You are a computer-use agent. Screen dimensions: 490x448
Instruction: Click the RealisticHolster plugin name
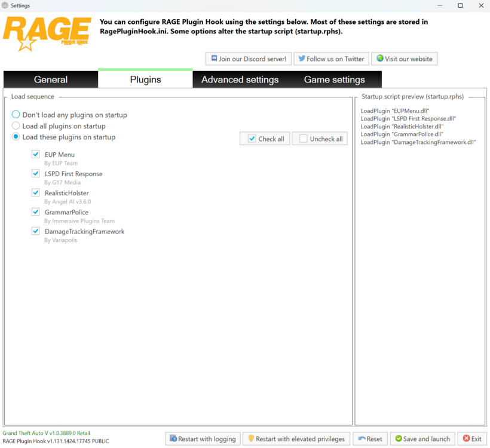66,193
